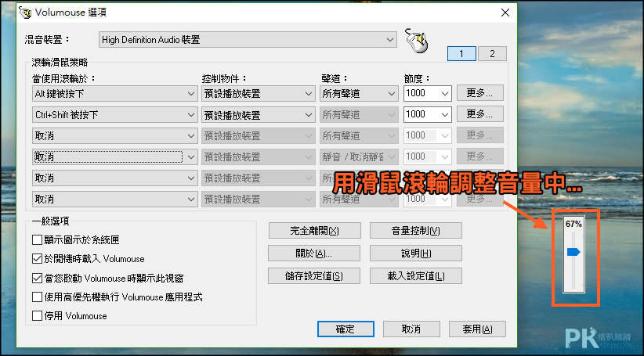
Task: Open the 'Ctrl+Shift 被按下' wheel rule dropdown
Action: (x=114, y=115)
